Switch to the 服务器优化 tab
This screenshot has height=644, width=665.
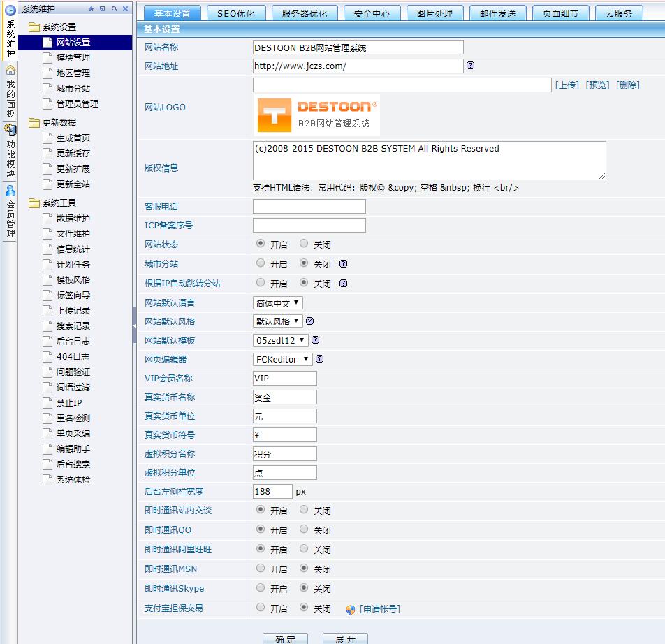pyautogui.click(x=305, y=13)
